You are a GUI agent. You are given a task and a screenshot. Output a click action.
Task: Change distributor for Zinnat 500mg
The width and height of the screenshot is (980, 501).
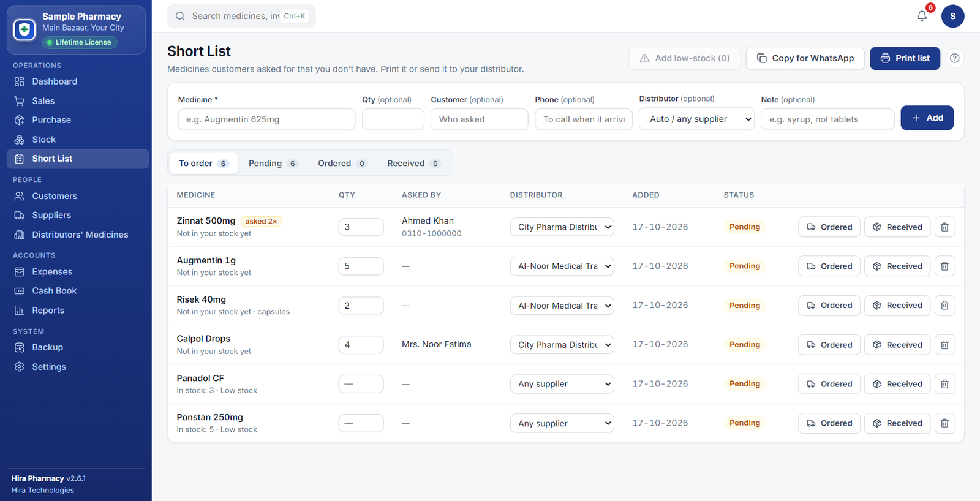562,227
